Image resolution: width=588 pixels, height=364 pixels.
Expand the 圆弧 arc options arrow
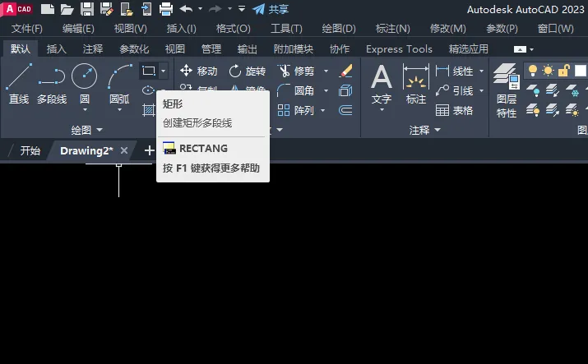pos(119,110)
